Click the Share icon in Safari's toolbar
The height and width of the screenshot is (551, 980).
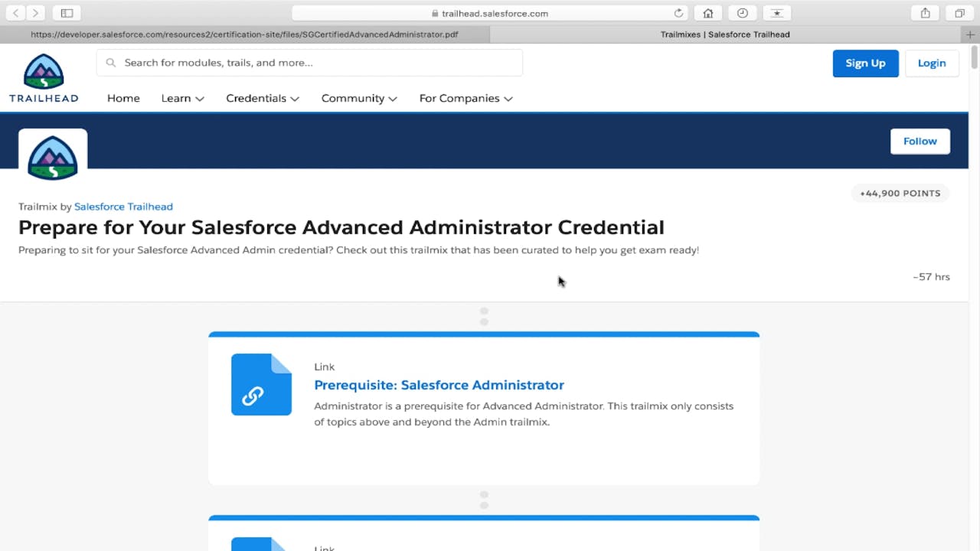point(925,13)
